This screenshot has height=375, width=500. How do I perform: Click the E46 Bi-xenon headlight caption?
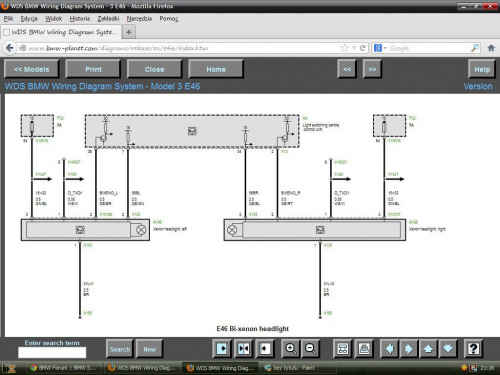point(253,329)
